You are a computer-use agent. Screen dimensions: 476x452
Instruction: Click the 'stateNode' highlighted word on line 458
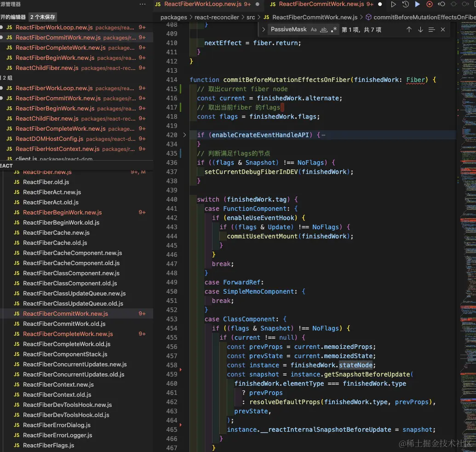coord(356,365)
